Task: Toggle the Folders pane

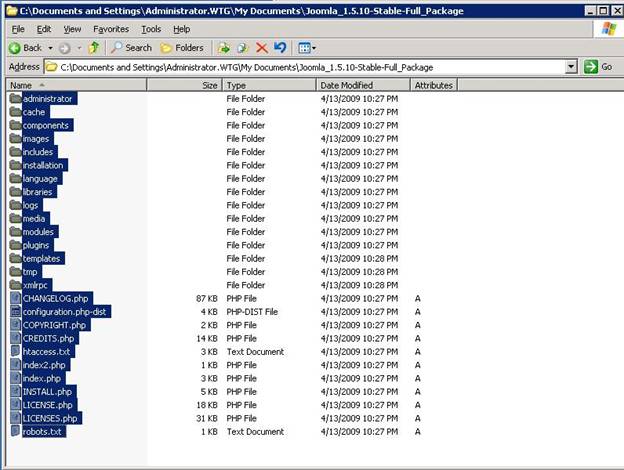Action: coord(182,48)
